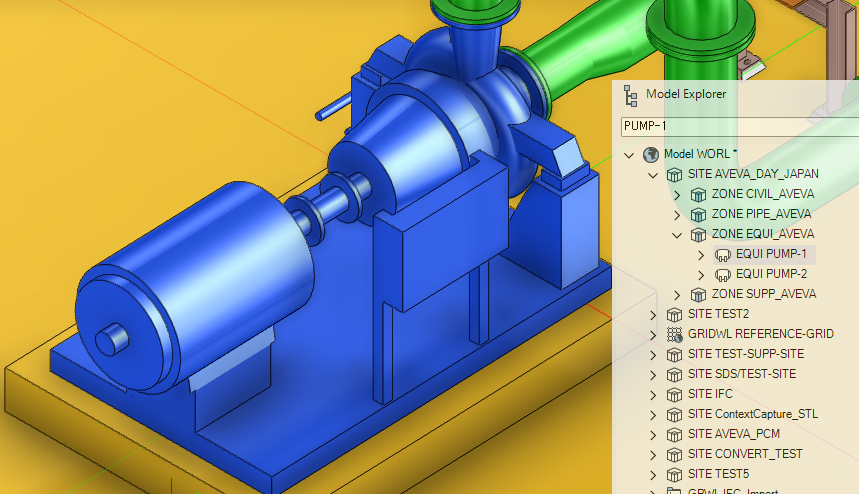Collapse the Model WORL root node
This screenshot has width=859, height=494.
(629, 155)
